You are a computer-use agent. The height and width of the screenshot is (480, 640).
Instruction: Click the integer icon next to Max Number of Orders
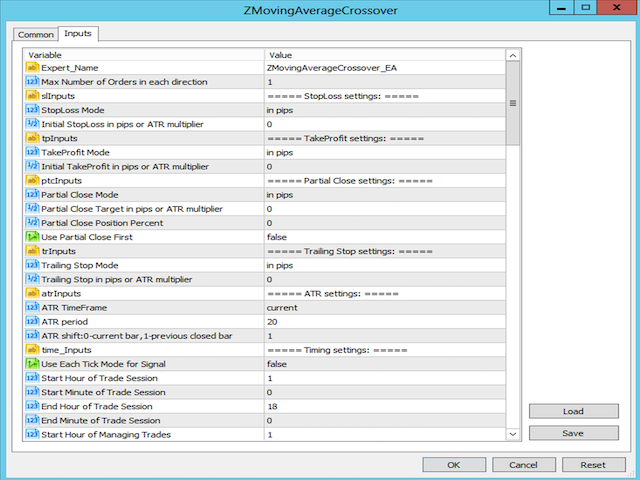(x=32, y=82)
